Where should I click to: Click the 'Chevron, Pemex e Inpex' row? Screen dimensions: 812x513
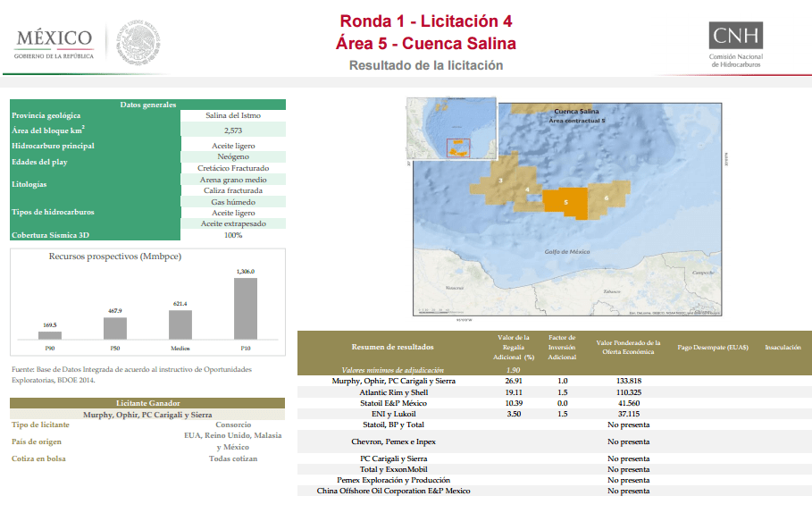[555, 442]
